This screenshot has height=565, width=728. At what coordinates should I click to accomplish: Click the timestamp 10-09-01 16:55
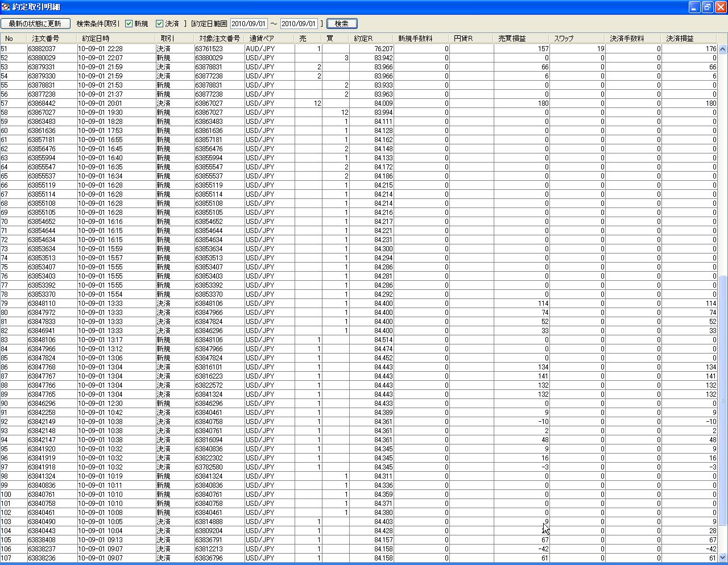click(100, 140)
